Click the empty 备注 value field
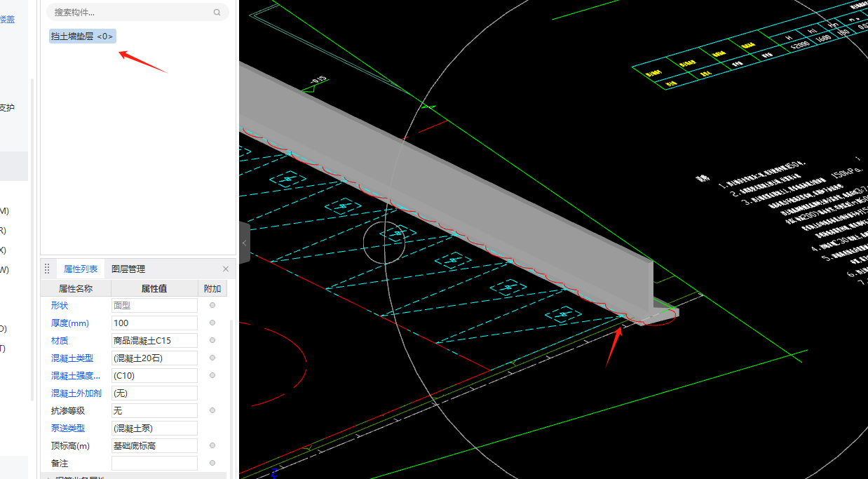868x479 pixels. click(154, 464)
